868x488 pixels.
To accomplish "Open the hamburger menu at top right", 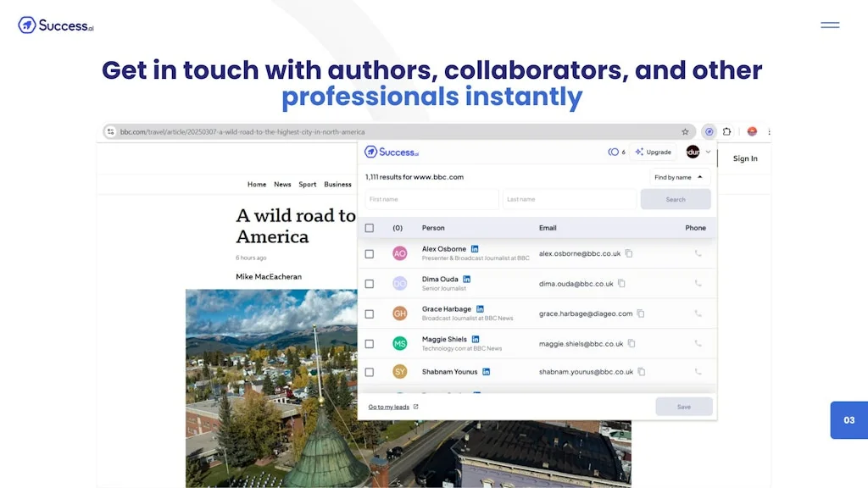I will tap(829, 25).
